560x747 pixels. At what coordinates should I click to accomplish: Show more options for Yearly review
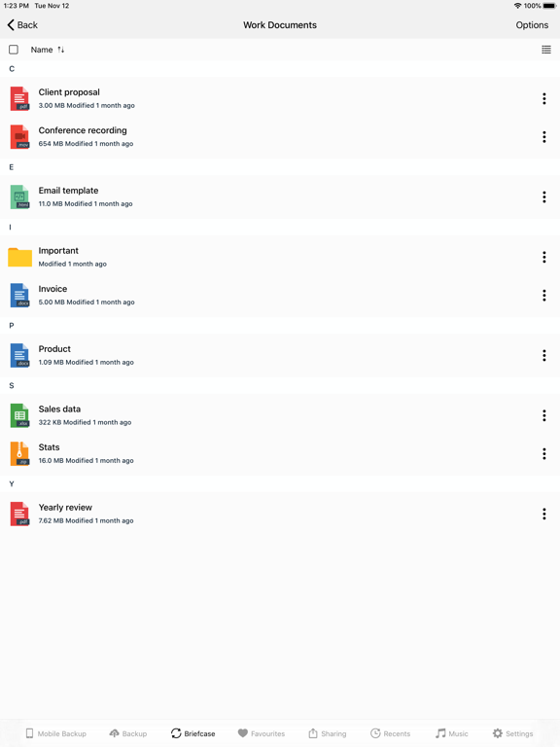pos(543,514)
